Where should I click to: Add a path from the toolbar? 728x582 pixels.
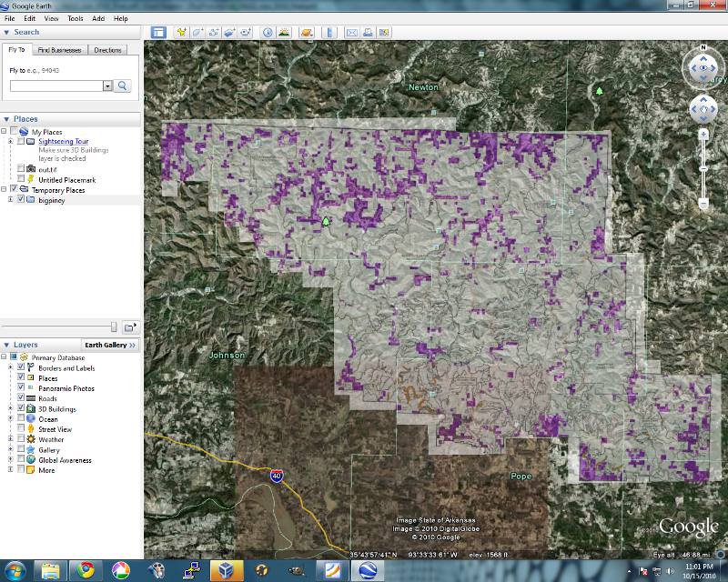click(214, 33)
